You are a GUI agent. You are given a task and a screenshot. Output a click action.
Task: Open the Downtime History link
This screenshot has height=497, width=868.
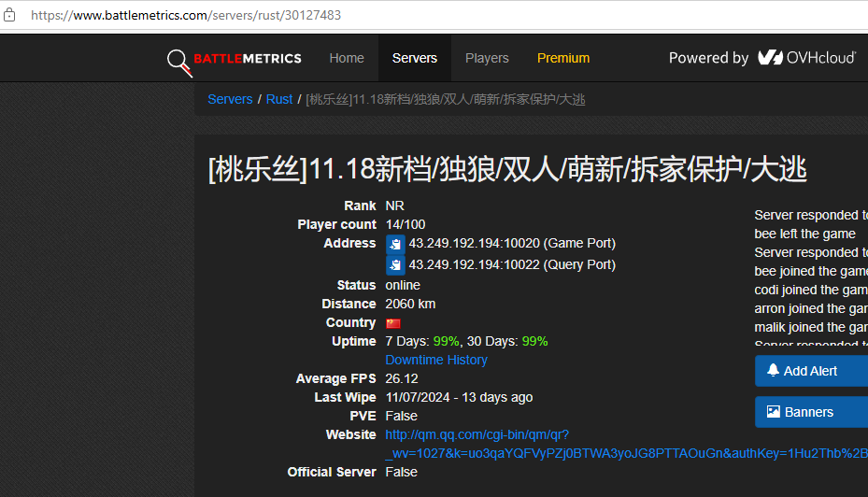tap(436, 360)
